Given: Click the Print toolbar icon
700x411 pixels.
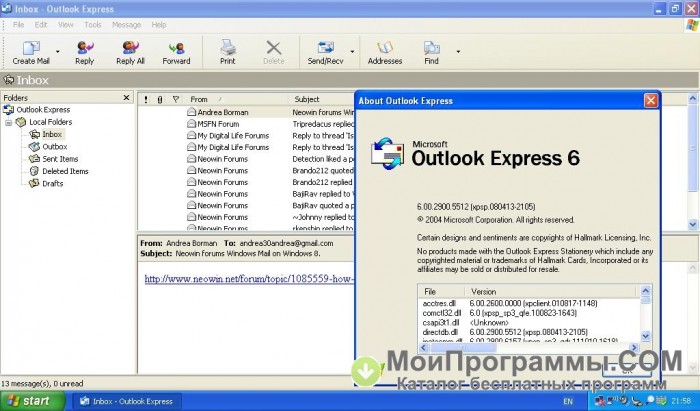Looking at the screenshot, I should coord(228,48).
